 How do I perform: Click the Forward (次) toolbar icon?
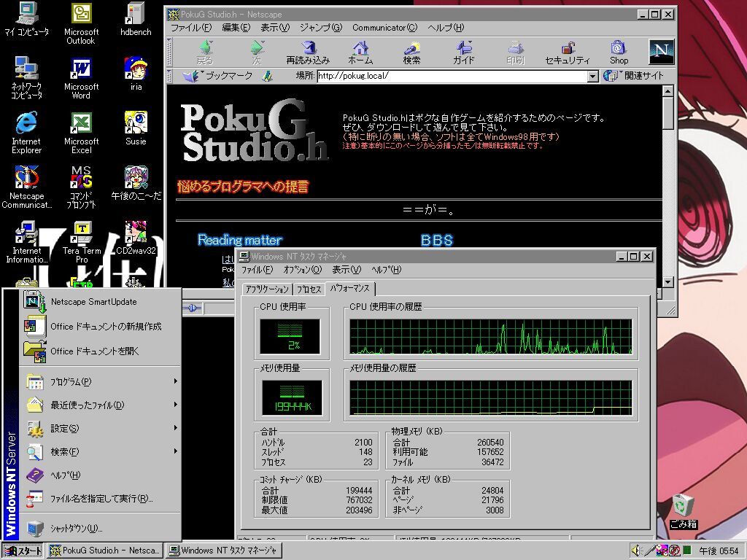[x=257, y=52]
